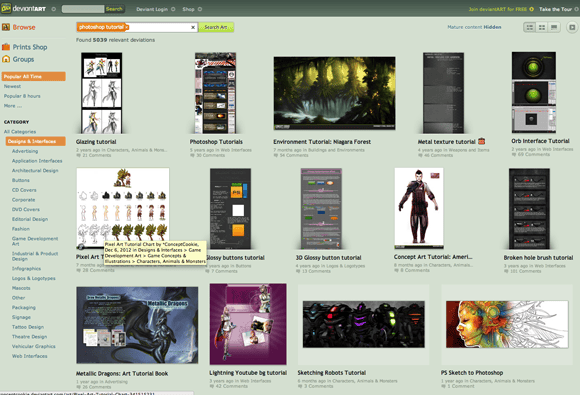
Task: Click the fullscreen view button
Action: [572, 27]
